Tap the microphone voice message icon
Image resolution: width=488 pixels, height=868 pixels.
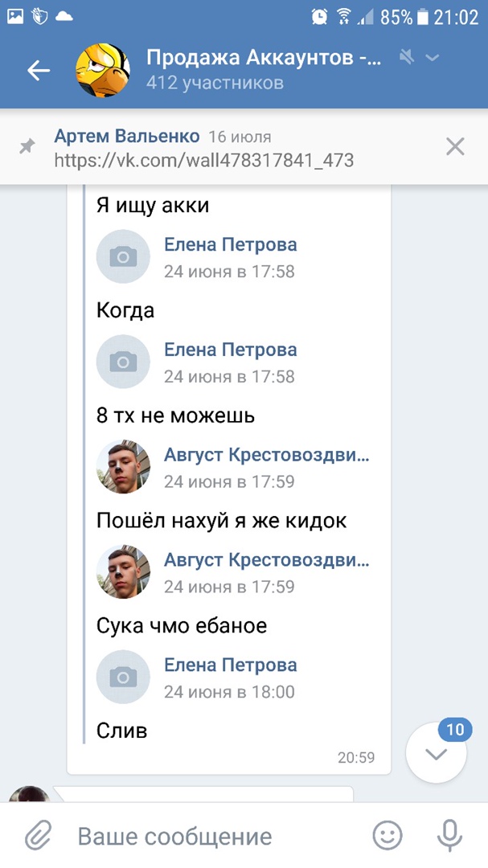pos(449,837)
